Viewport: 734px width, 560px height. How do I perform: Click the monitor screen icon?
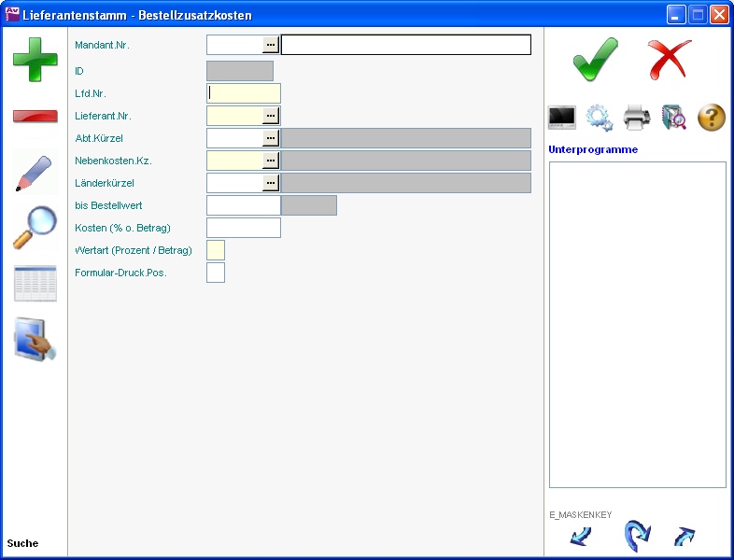point(562,118)
